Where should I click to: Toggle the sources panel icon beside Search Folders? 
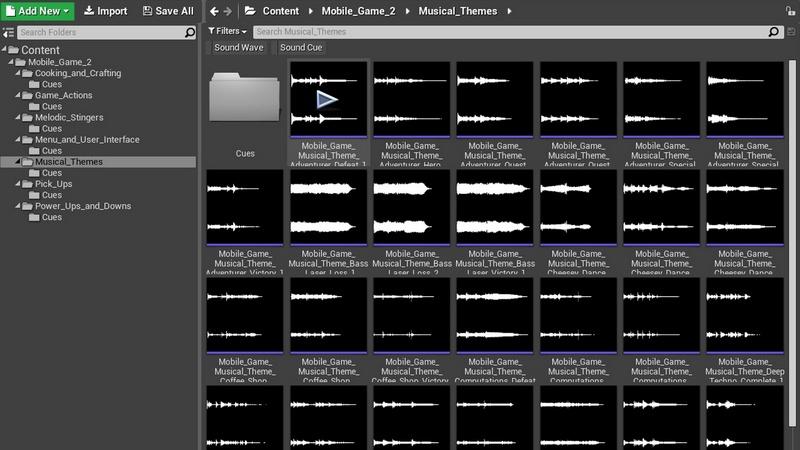click(8, 32)
